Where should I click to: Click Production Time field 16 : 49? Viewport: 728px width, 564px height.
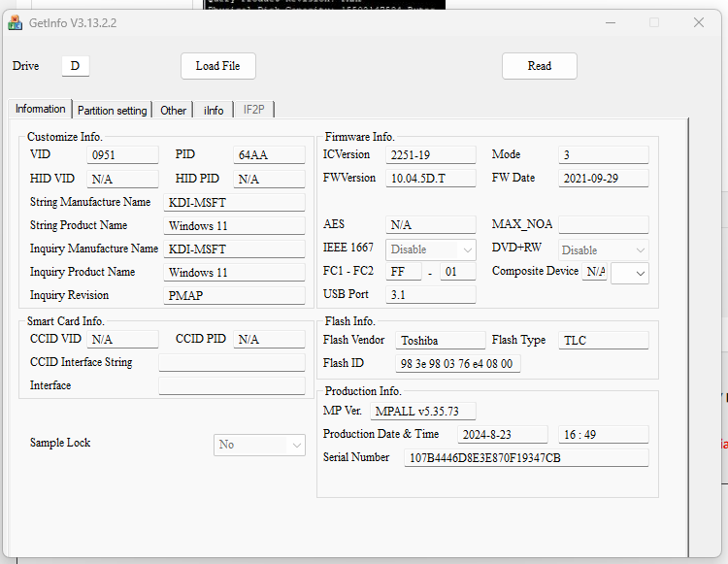(x=604, y=435)
